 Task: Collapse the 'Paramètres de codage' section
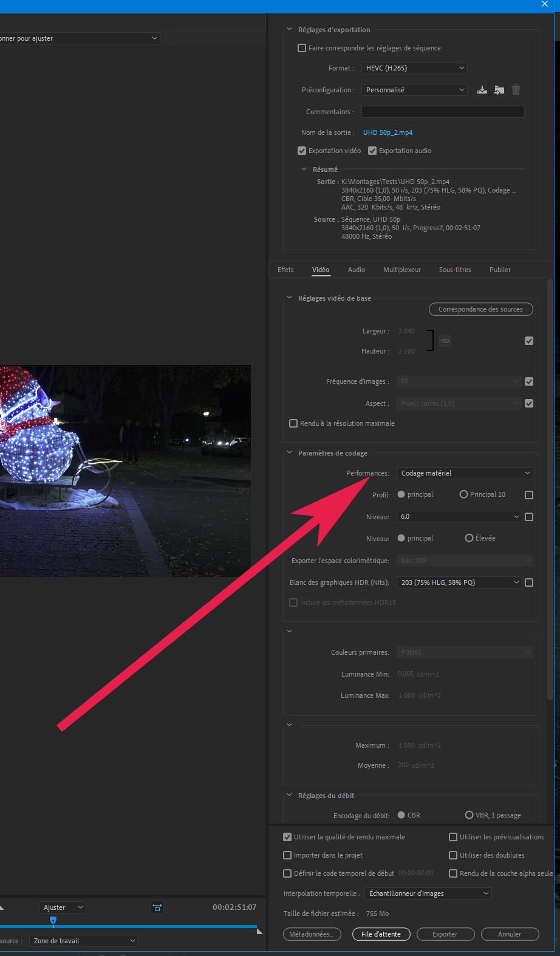click(x=290, y=453)
